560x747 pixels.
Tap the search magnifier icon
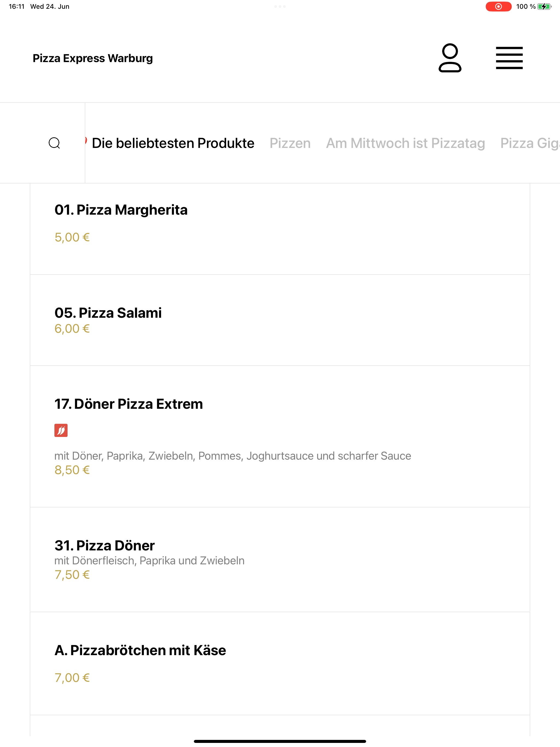(x=54, y=143)
